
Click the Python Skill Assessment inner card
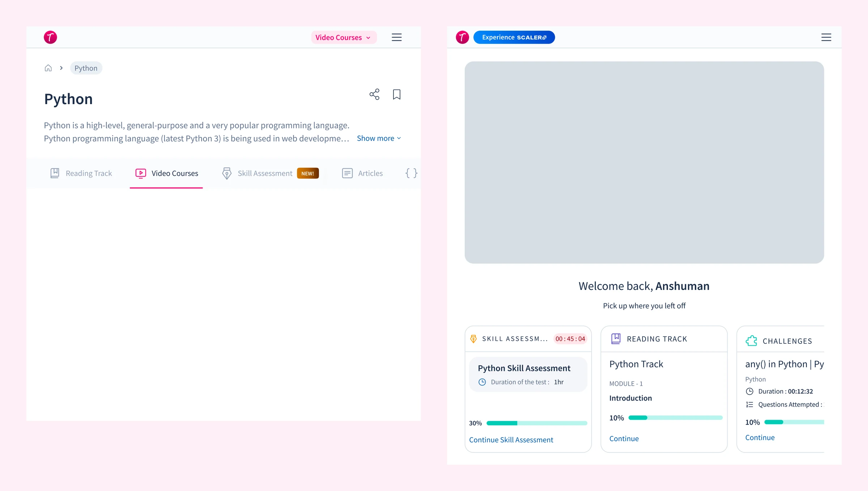(528, 374)
